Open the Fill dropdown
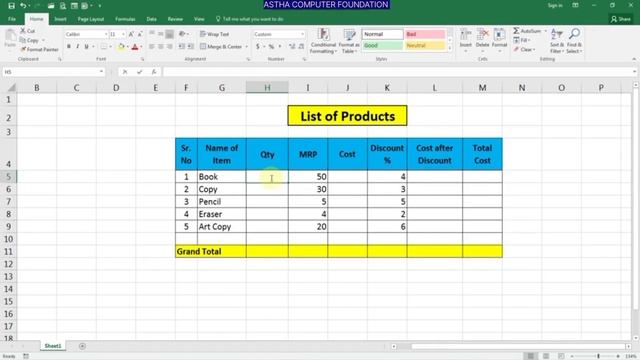This screenshot has width=640, height=360. (522, 40)
